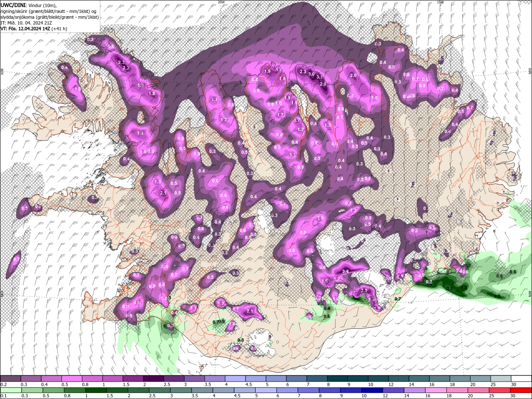Image resolution: width=532 pixels, height=399 pixels.
Task: Click the '3.0' snowfall value in the north
Action: 311,74
